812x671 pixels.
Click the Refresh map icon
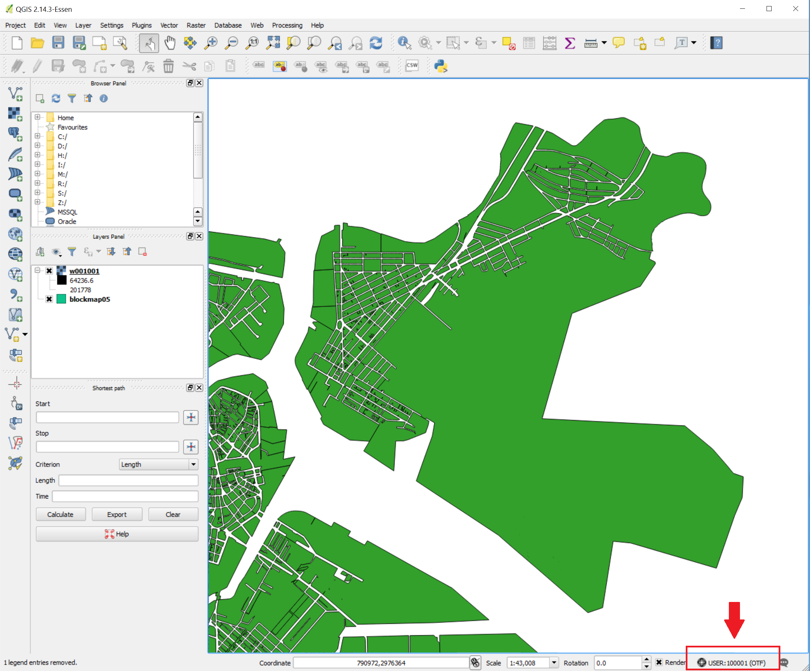click(375, 43)
